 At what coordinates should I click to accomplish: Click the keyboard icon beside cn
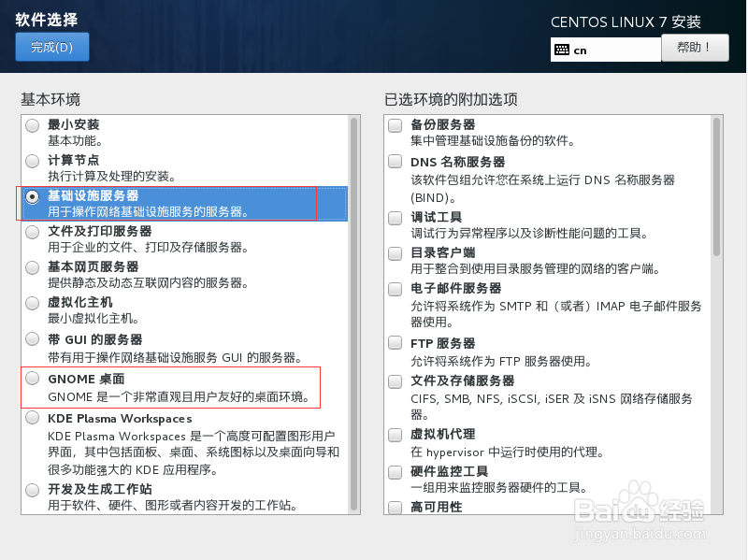(x=562, y=50)
